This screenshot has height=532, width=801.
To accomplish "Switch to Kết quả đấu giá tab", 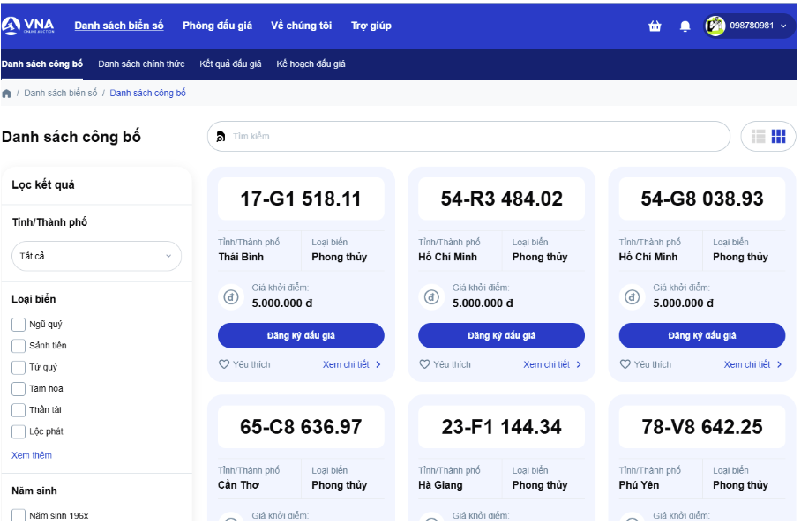I will point(230,64).
